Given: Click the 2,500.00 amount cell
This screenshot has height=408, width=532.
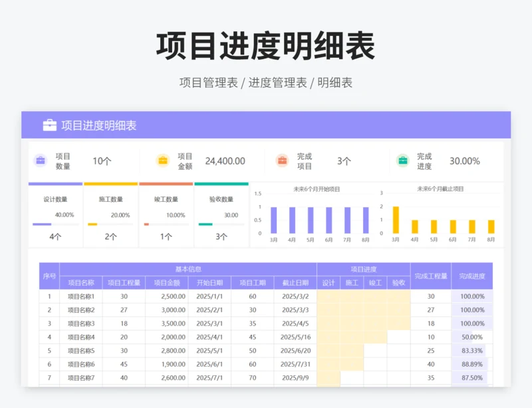Looking at the screenshot, I should [167, 296].
